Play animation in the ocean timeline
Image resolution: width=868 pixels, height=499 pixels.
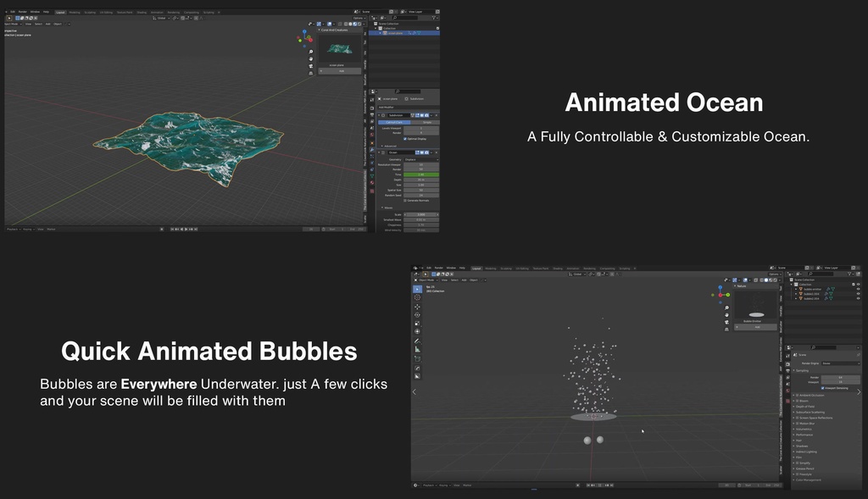point(186,229)
